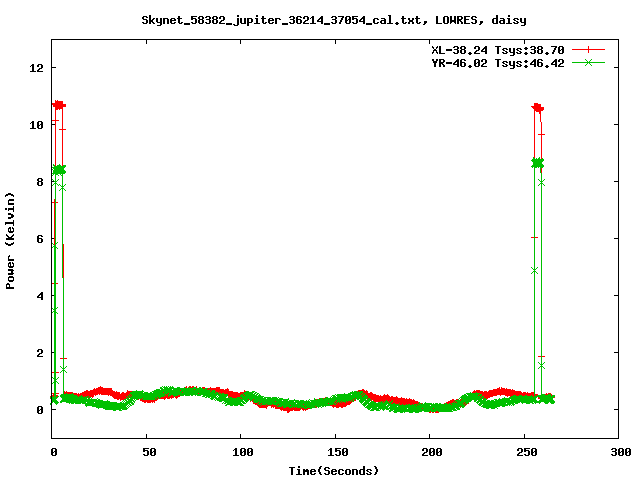The width and height of the screenshot is (640, 480).
Task: Click x-axis tick label "200"
Action: 432,452
